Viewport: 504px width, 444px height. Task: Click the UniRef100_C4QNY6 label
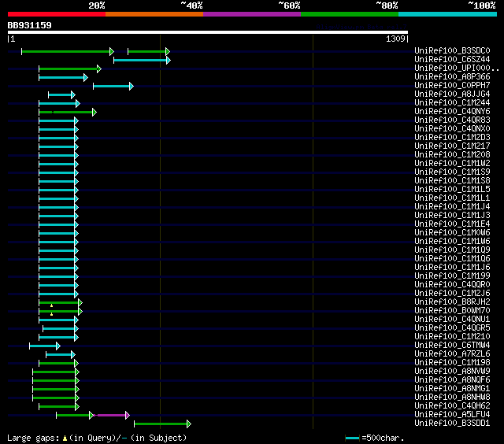coord(452,112)
